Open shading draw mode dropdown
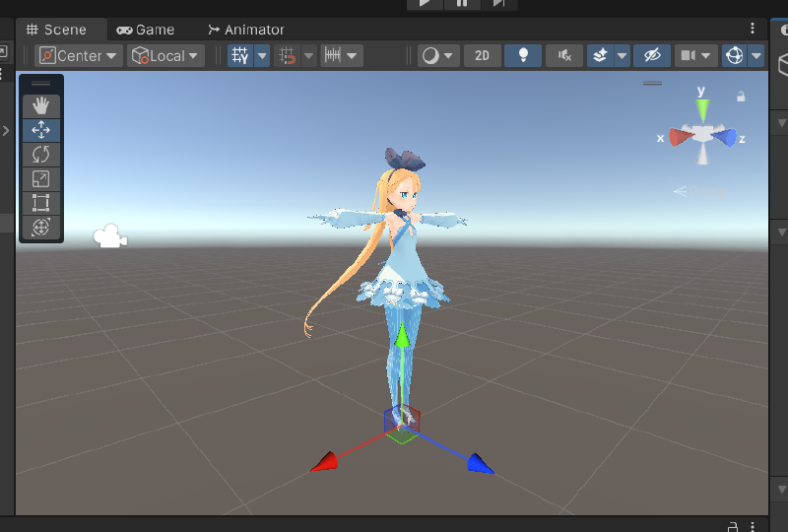788x532 pixels. point(438,55)
